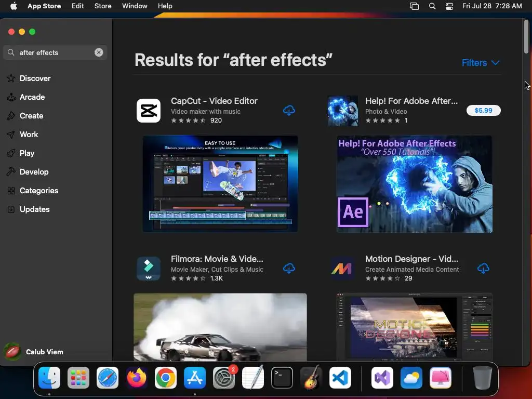Open the CapCut - Video Editor title
This screenshot has width=532, height=399.
coord(214,101)
